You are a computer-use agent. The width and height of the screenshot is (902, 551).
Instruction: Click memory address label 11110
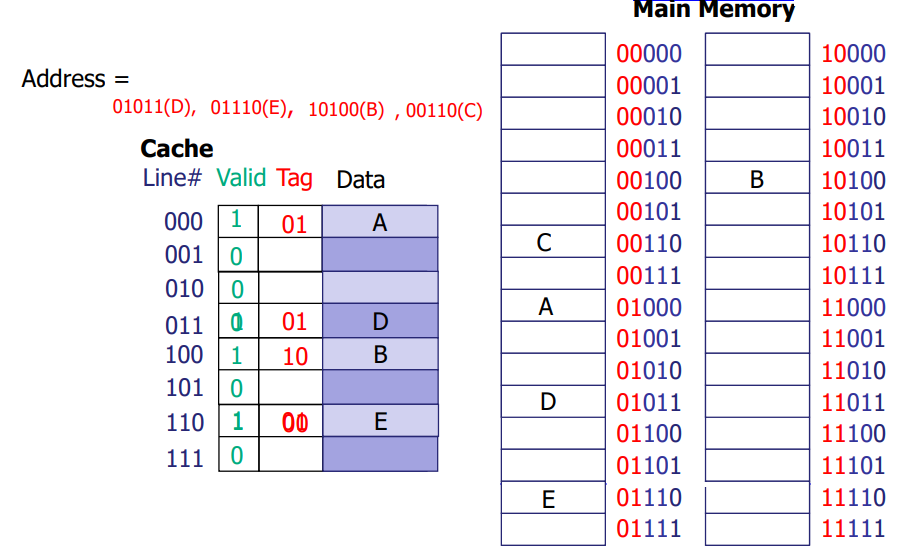click(x=853, y=498)
